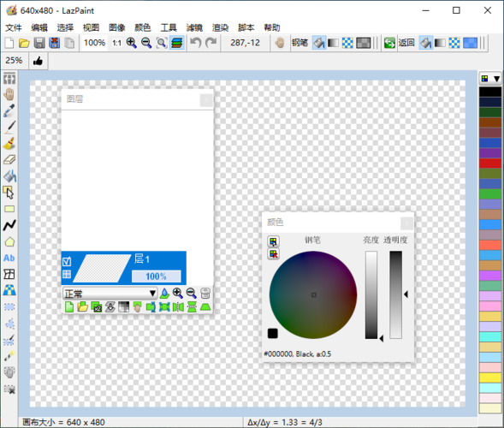Open the 正常 blend mode dropdown
The width and height of the screenshot is (504, 428).
(x=110, y=294)
